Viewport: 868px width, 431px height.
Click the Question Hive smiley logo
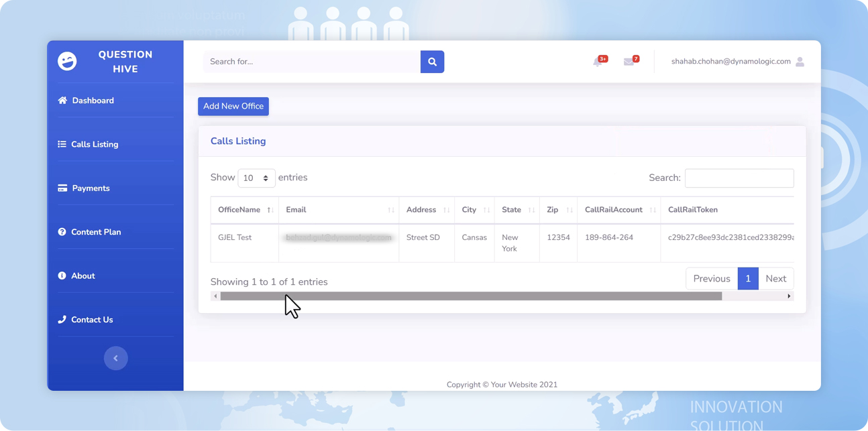(67, 61)
